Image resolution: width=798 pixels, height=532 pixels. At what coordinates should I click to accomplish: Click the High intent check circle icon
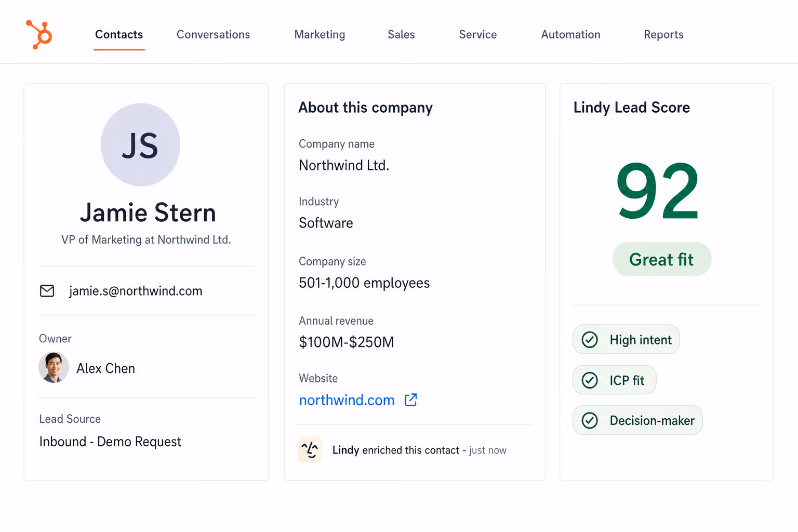pos(590,340)
